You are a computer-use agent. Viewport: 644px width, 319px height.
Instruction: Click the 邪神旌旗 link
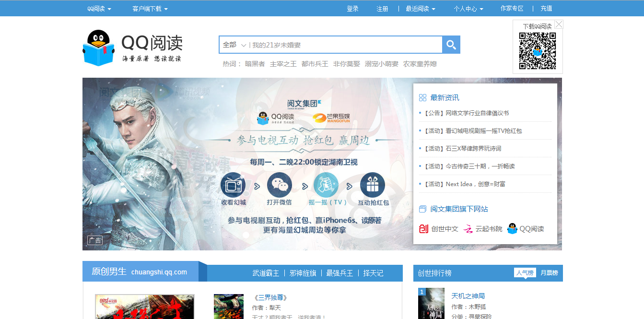(303, 273)
